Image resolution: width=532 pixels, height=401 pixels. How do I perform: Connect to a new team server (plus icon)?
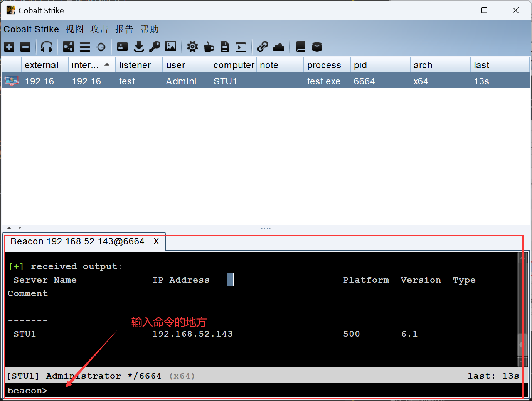pyautogui.click(x=9, y=47)
